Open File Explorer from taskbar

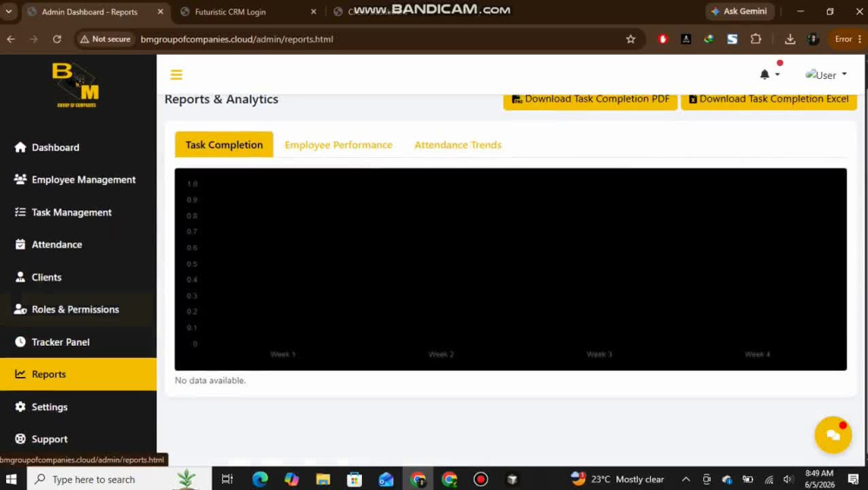[323, 479]
